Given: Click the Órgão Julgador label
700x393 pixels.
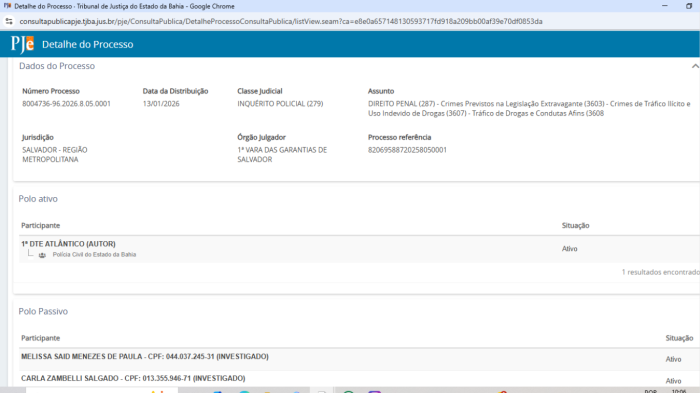Looking at the screenshot, I should coord(262,138).
